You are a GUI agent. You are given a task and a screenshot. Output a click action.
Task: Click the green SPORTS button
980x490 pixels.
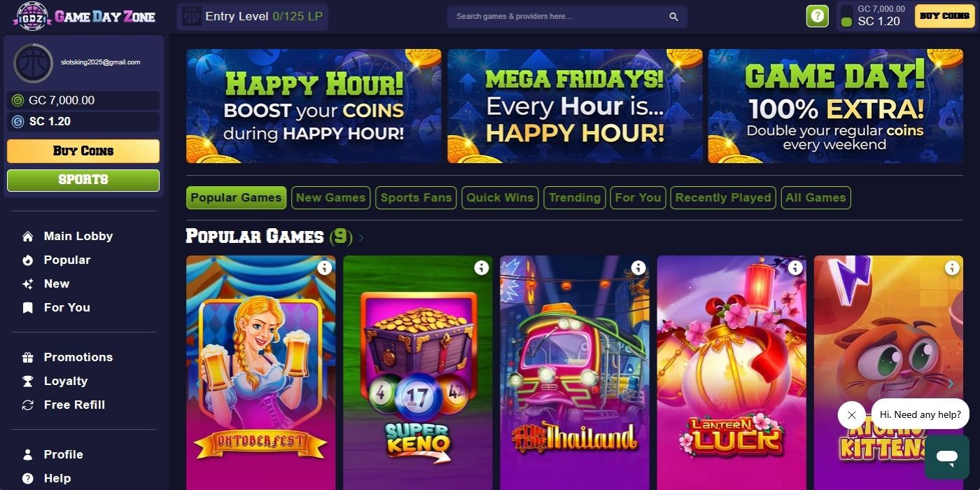83,180
